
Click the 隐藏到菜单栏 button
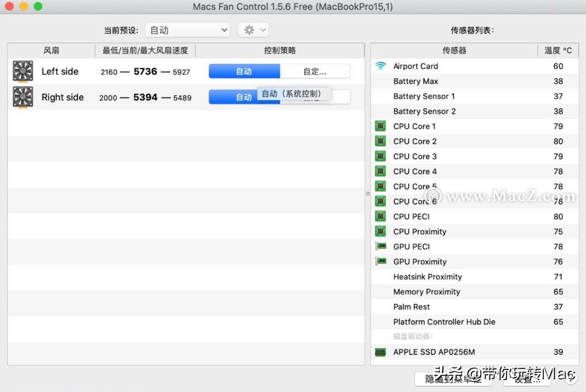(x=453, y=379)
